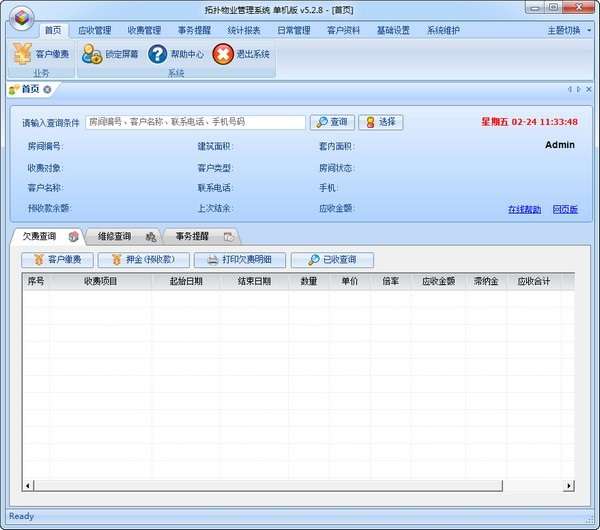
Task: Click the 退出系统 exit icon
Action: [x=224, y=54]
